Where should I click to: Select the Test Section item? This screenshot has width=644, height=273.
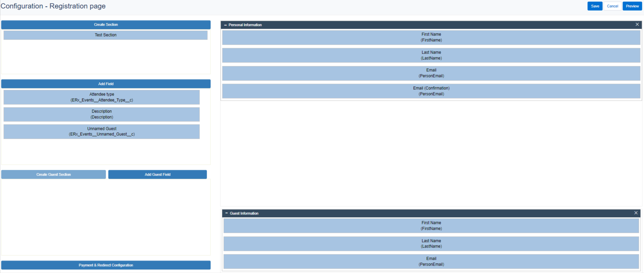[x=105, y=35]
